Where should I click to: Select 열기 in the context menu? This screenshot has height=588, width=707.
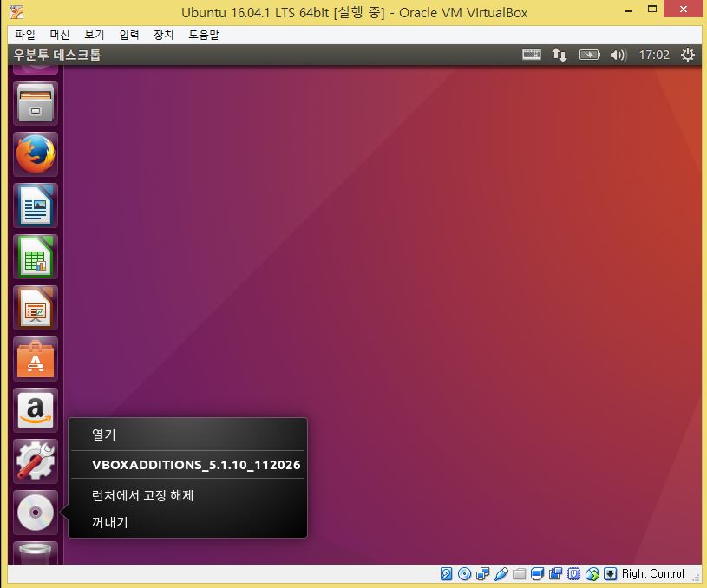coord(103,435)
